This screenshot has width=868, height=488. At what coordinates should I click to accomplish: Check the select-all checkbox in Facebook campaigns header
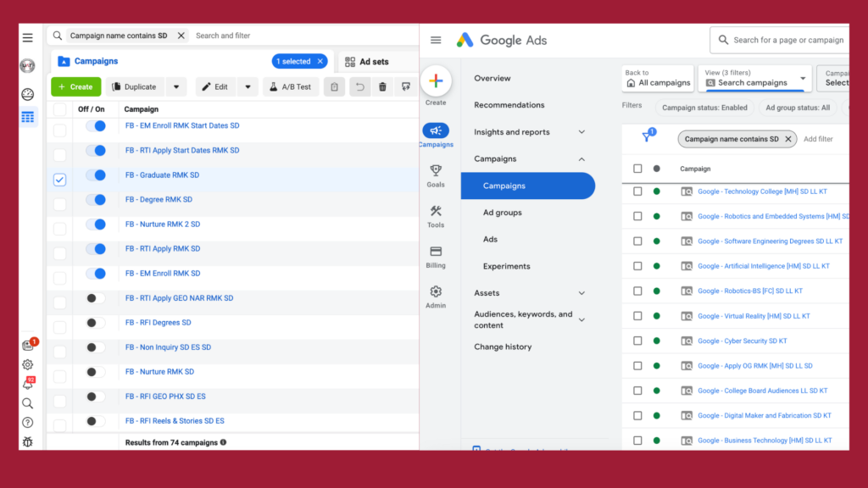60,109
